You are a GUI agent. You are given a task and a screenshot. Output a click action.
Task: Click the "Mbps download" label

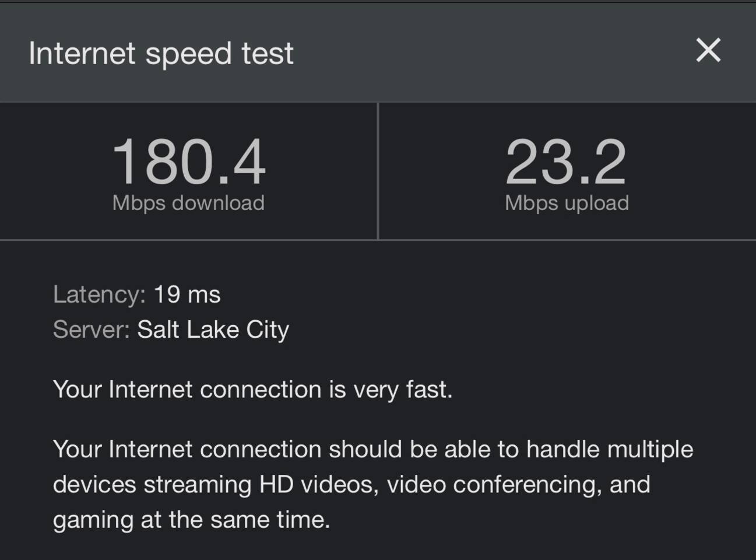pyautogui.click(x=188, y=203)
